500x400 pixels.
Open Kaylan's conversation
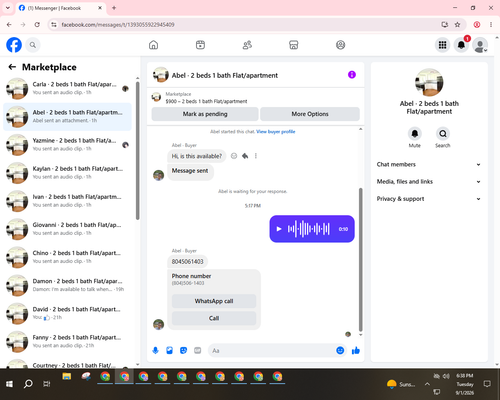click(x=67, y=173)
